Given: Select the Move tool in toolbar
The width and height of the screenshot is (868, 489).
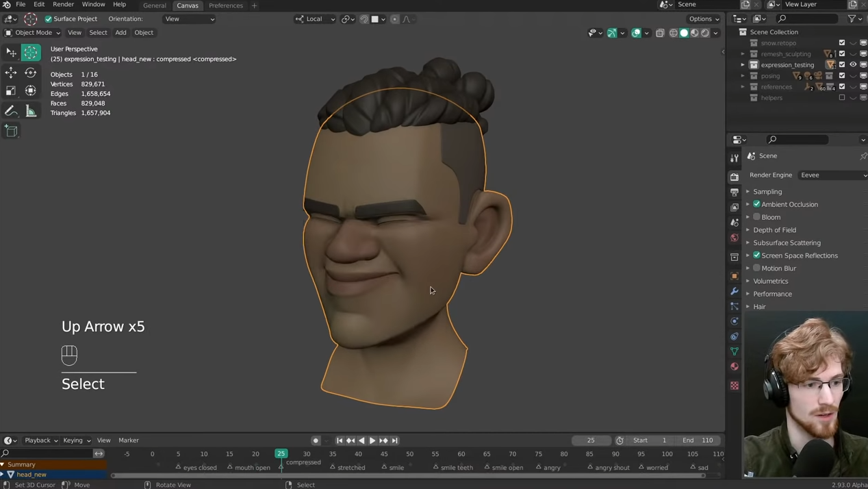Looking at the screenshot, I should pyautogui.click(x=11, y=73).
